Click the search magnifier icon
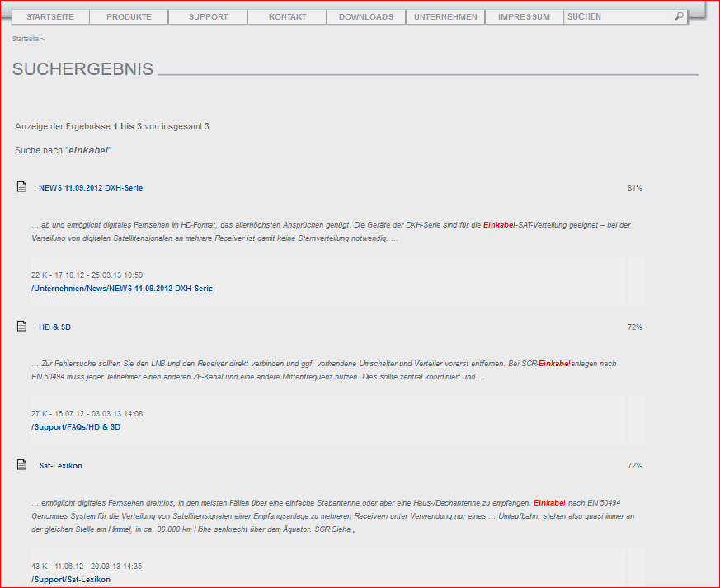The width and height of the screenshot is (720, 588). pos(679,16)
